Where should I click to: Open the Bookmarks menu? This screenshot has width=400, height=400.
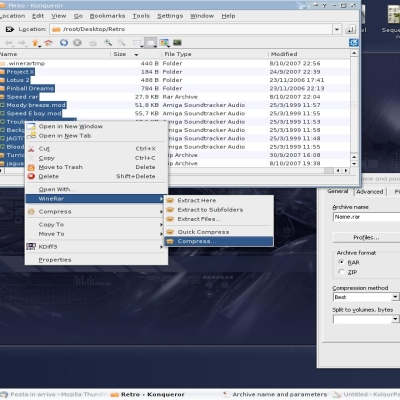(107, 16)
